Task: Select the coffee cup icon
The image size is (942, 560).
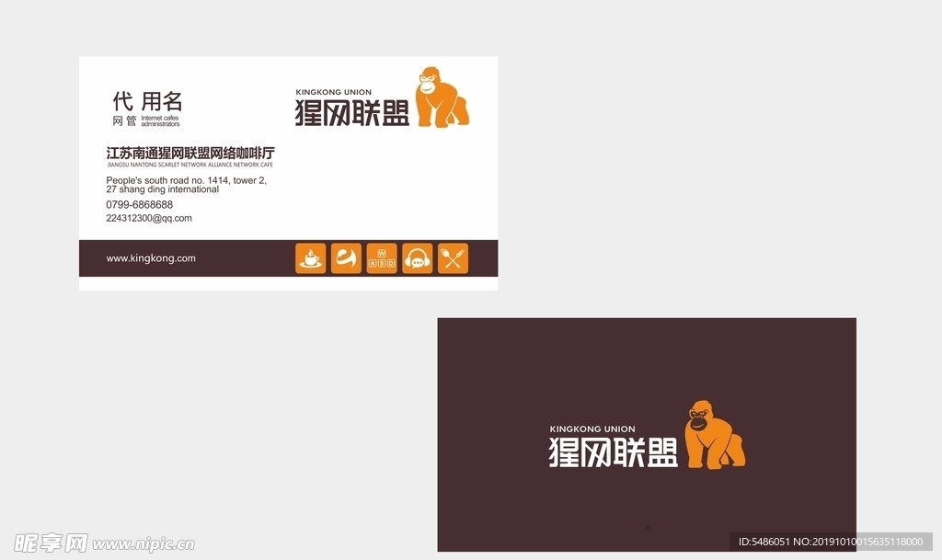Action: click(310, 258)
